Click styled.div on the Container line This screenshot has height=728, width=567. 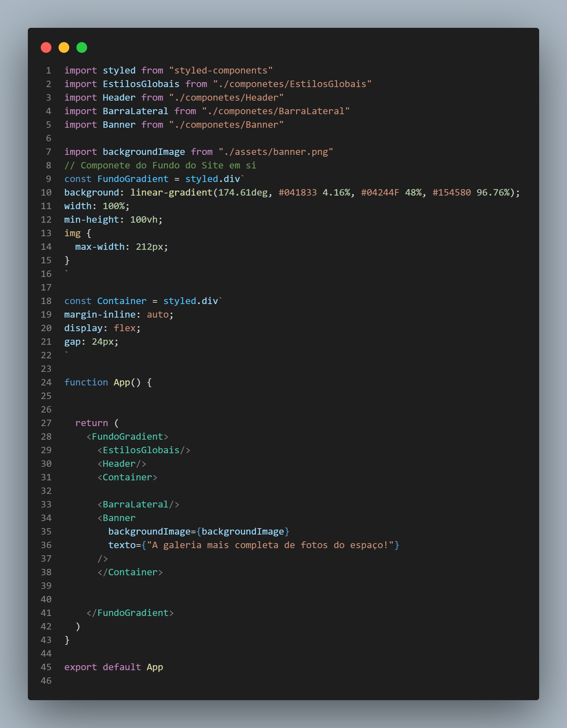(191, 301)
